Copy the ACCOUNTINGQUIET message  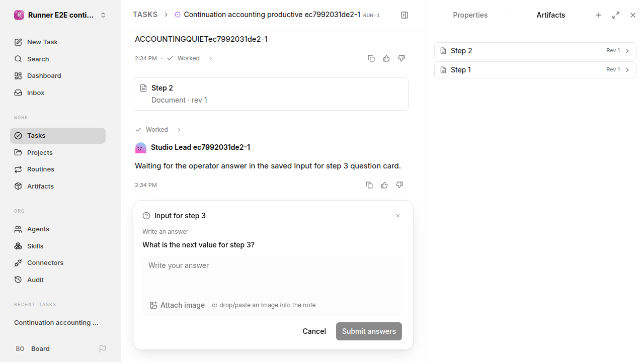tap(371, 58)
